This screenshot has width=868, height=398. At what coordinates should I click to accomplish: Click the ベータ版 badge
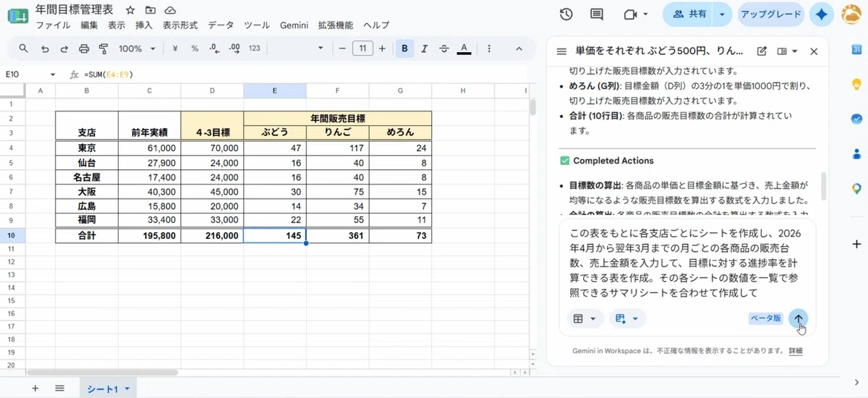765,318
